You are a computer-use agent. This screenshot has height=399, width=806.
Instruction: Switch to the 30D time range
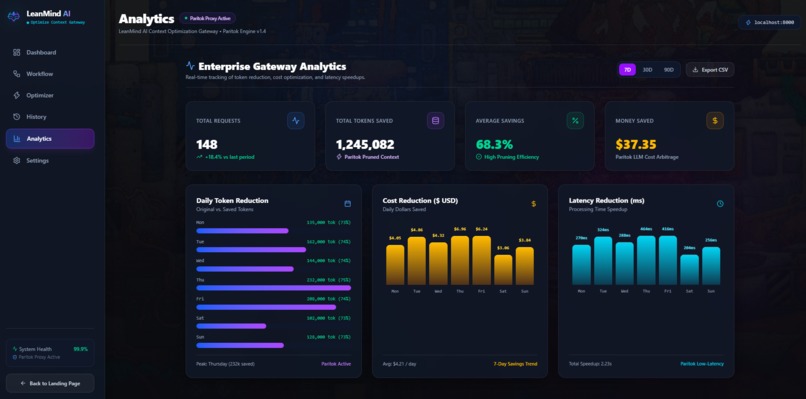[x=647, y=70]
